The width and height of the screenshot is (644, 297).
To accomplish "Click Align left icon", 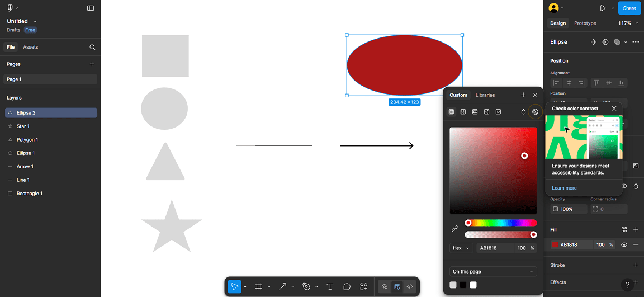I will (557, 83).
